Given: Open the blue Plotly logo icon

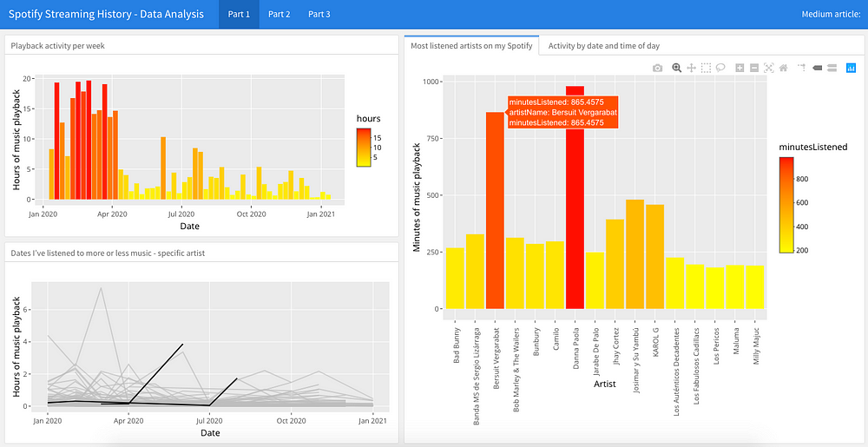Looking at the screenshot, I should point(851,68).
